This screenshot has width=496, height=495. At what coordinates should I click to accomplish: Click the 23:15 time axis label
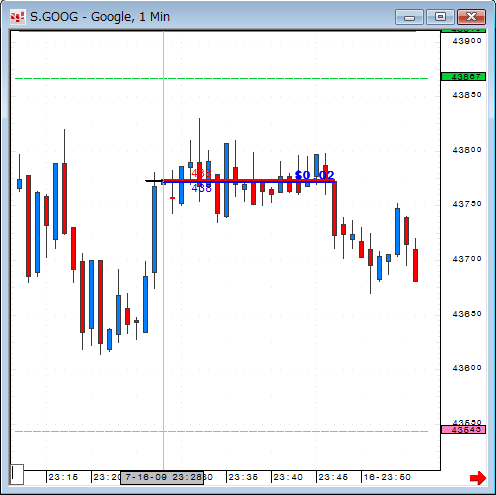(63, 477)
